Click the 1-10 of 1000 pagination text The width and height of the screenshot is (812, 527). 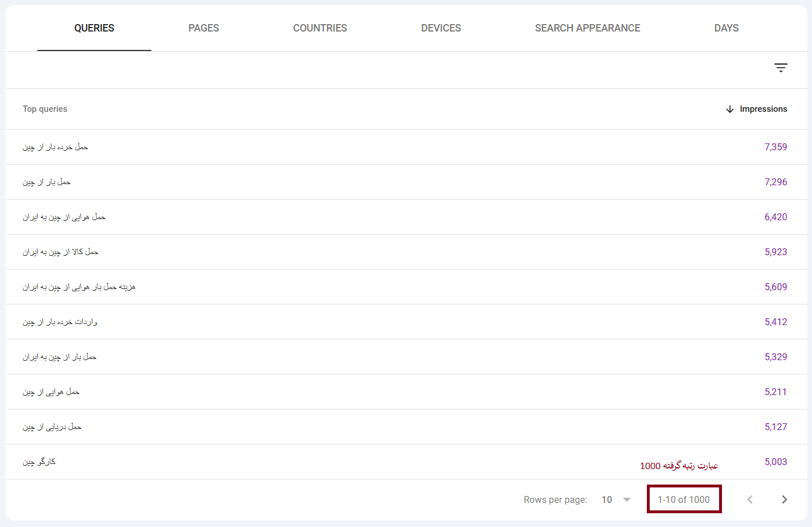coord(684,499)
